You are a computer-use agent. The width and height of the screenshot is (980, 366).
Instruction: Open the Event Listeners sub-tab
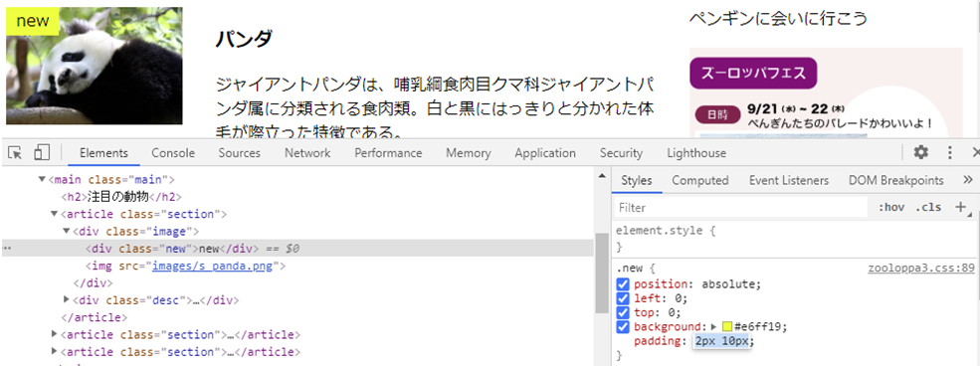point(789,180)
